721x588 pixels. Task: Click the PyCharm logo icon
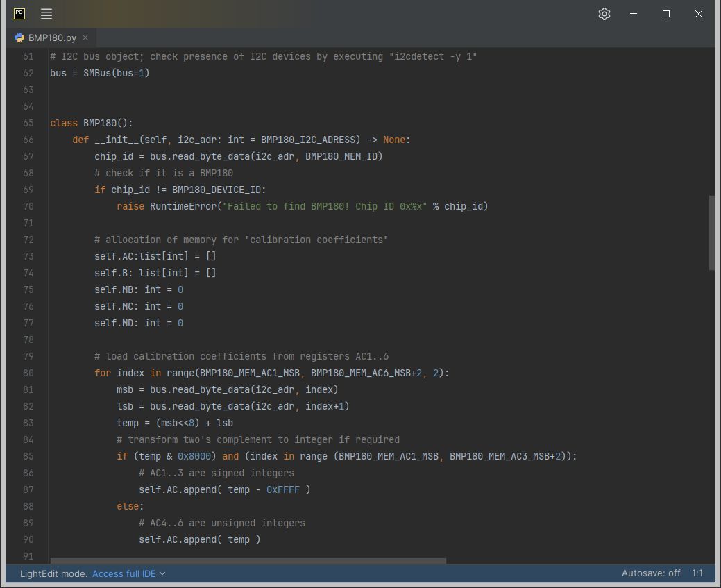19,14
